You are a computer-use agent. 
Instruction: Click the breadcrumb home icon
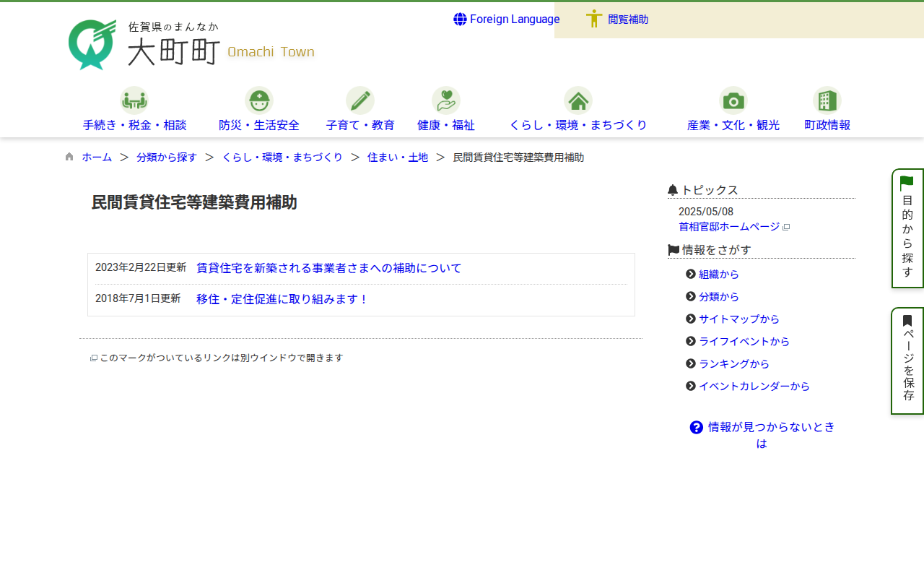tap(69, 157)
